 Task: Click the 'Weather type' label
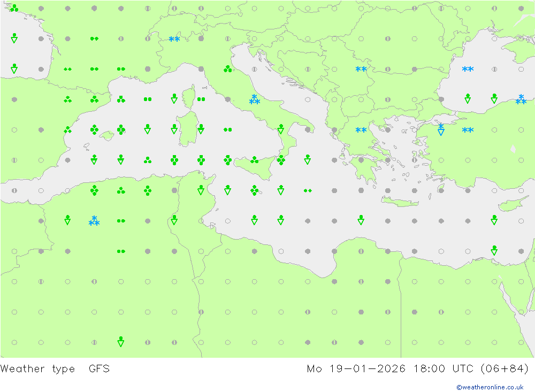pyautogui.click(x=37, y=369)
